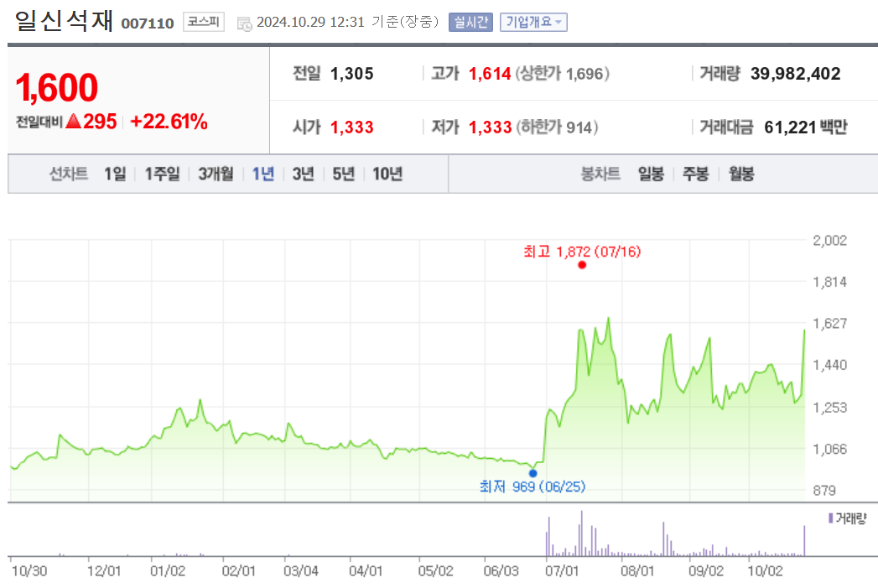Show the 10년 line chart
878x588 pixels.
pos(387,174)
